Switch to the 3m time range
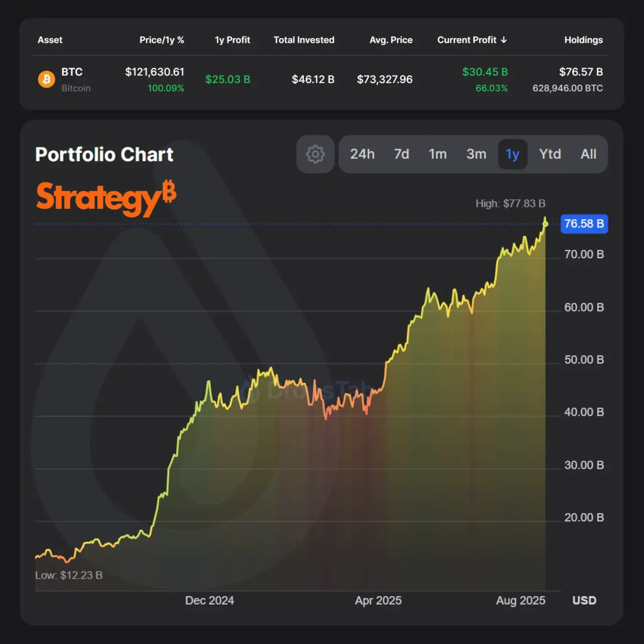Viewport: 644px width, 644px height. coord(476,154)
